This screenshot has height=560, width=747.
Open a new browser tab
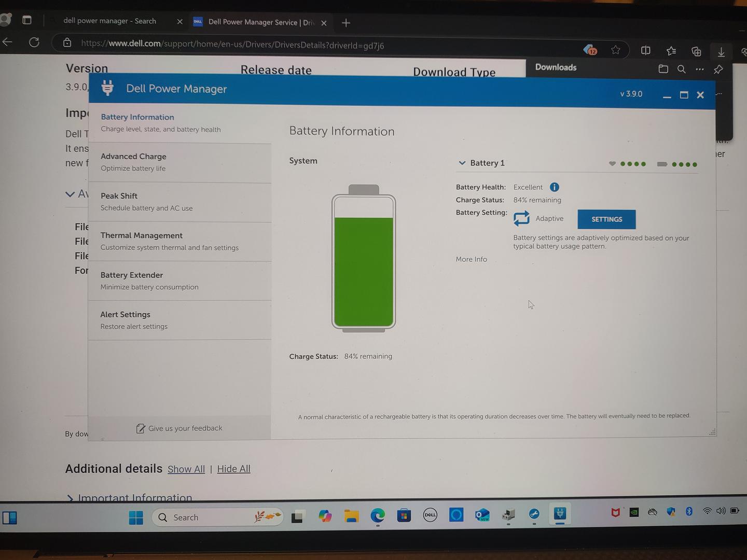[x=346, y=23]
